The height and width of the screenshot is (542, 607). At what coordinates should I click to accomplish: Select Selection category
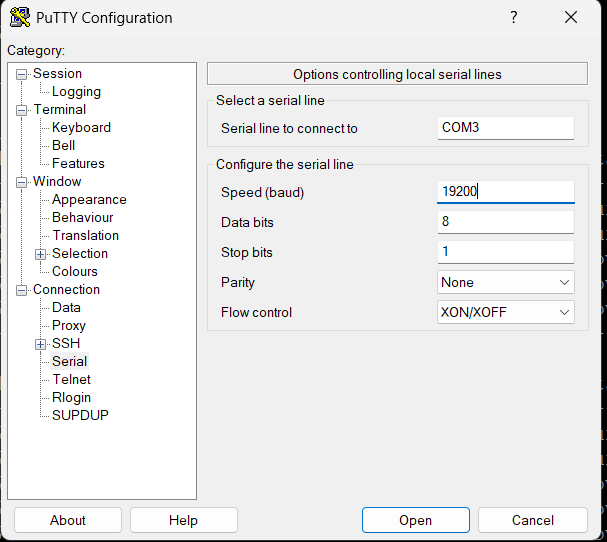pos(80,254)
